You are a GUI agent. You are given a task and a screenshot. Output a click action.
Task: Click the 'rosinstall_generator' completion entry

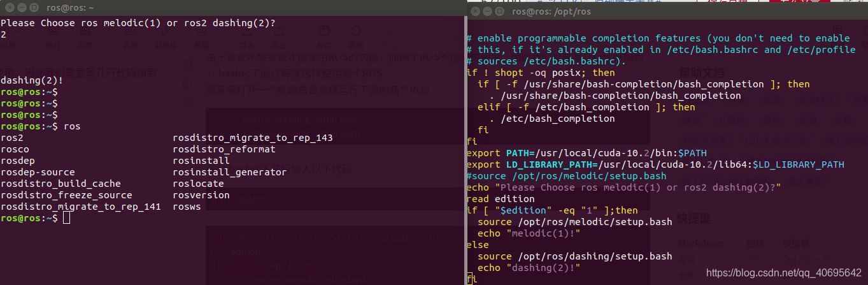tap(230, 172)
